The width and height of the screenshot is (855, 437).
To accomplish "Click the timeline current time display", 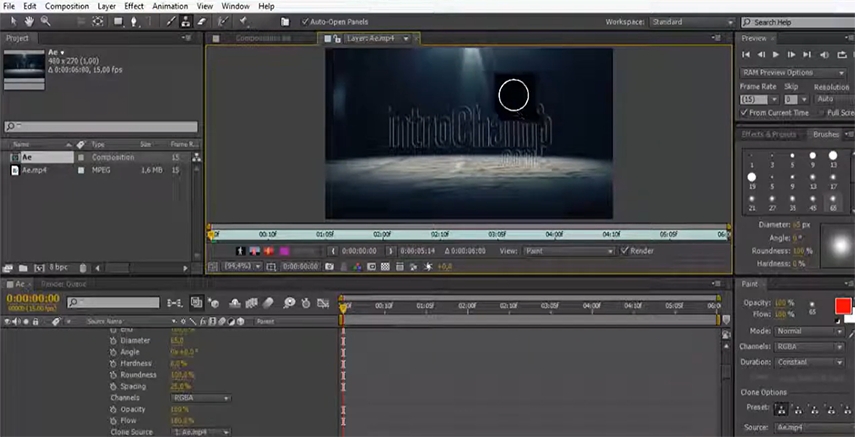I will pos(33,298).
